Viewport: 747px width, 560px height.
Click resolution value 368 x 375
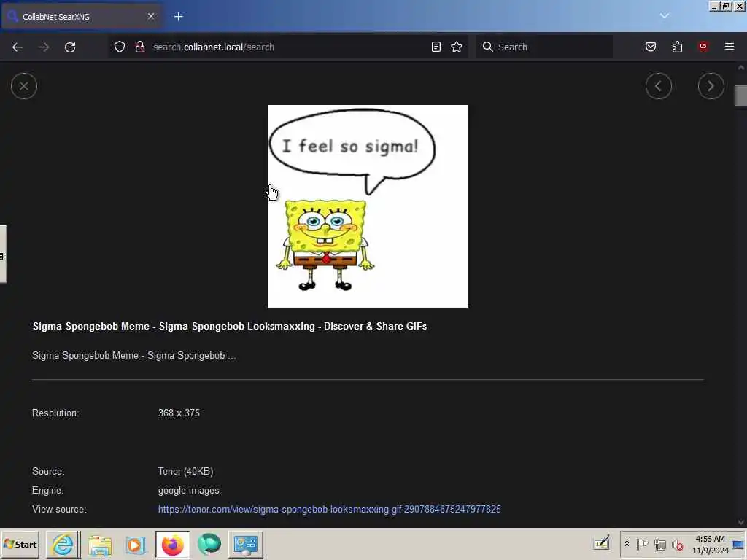tap(179, 413)
